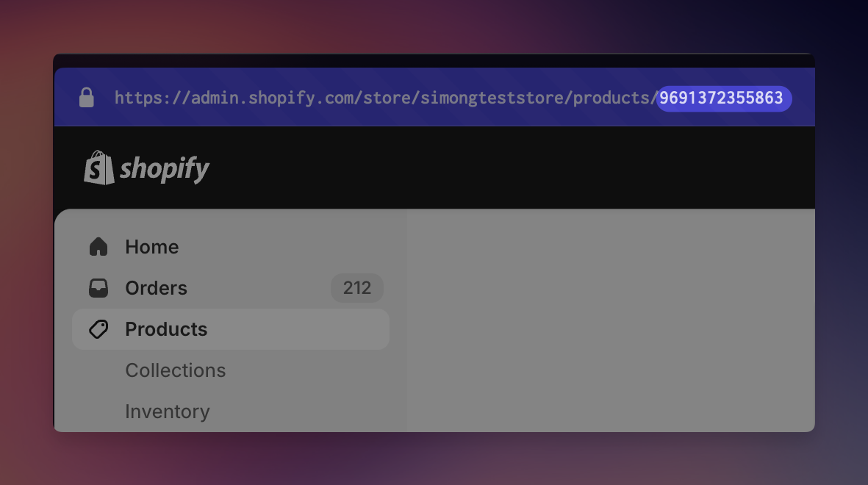868x485 pixels.
Task: Open the Home section in sidebar
Action: tap(231, 247)
